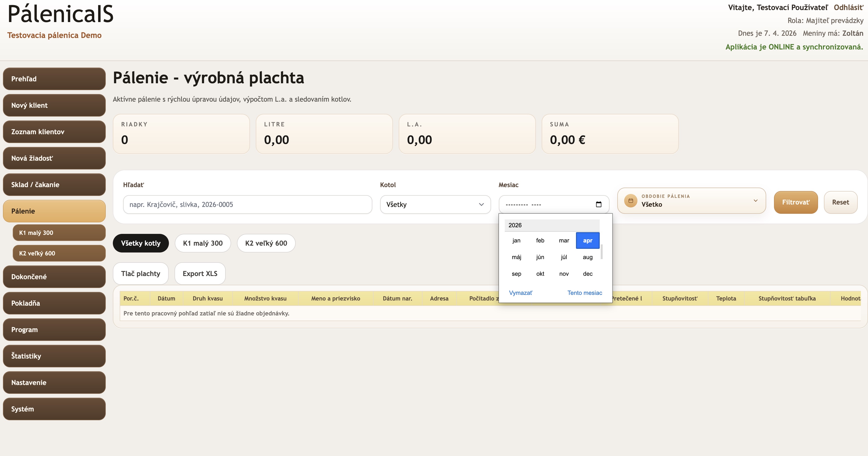Select the Všetky kotly filter pill

(141, 243)
